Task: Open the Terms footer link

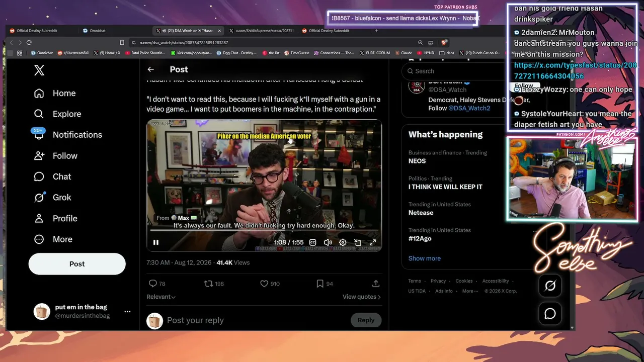Action: coord(415,281)
